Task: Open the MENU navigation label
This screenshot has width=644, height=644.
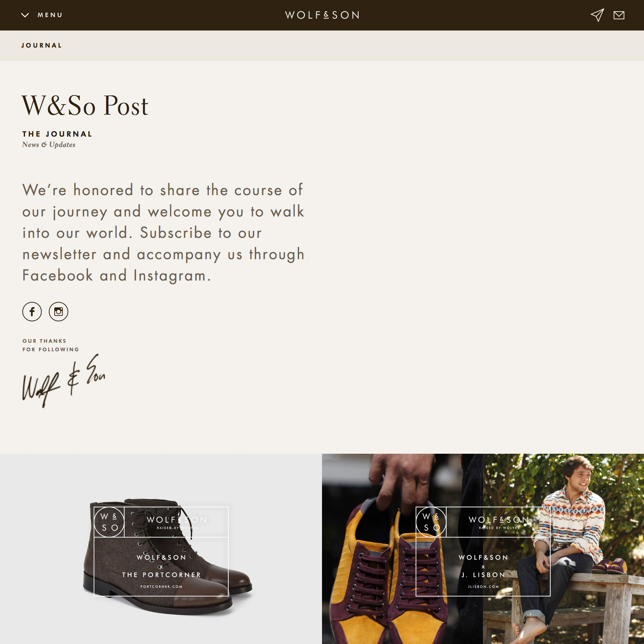Action: [50, 15]
